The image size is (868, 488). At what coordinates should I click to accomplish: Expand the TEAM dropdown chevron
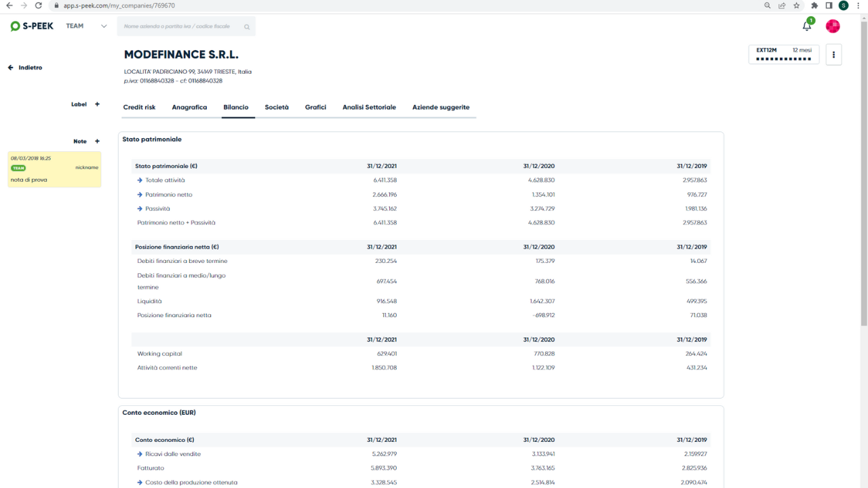click(104, 26)
